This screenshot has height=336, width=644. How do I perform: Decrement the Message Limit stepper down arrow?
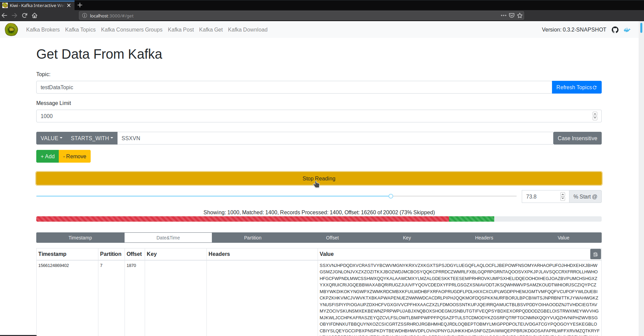[595, 118]
